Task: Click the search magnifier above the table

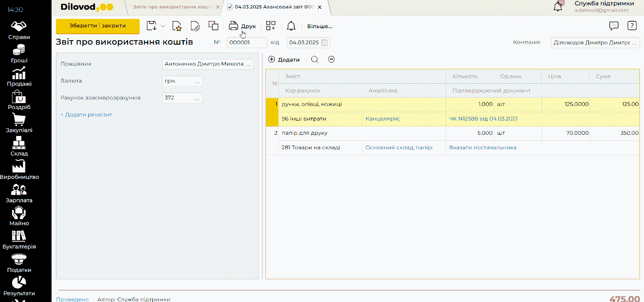Action: (315, 60)
